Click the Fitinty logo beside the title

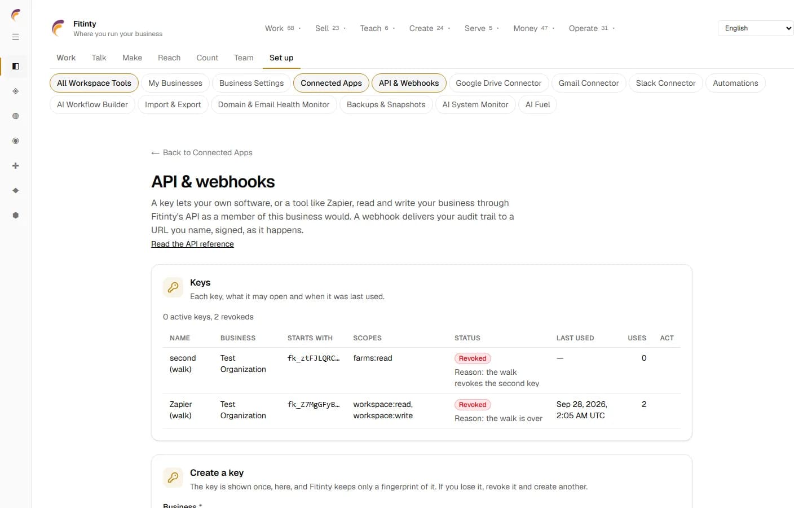[x=58, y=28]
